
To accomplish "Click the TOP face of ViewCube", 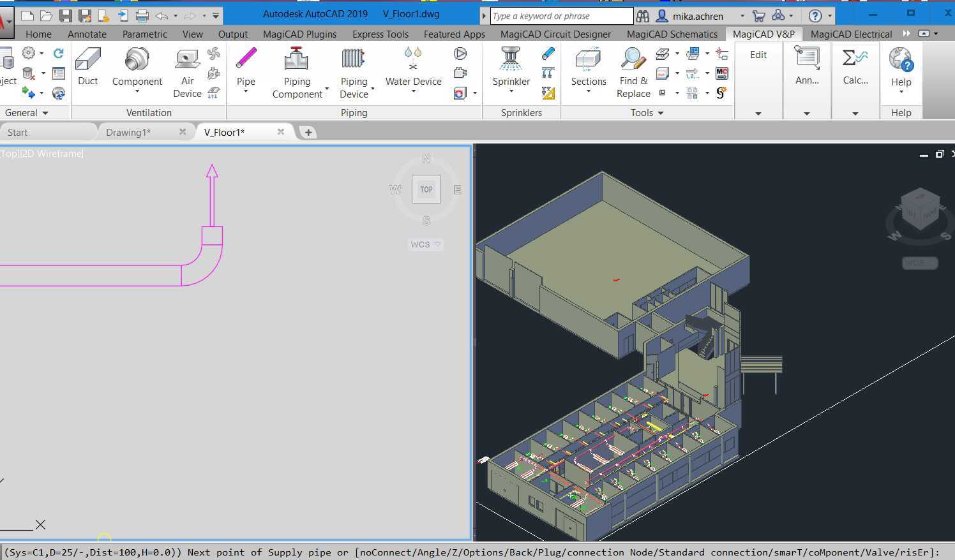I will (426, 189).
